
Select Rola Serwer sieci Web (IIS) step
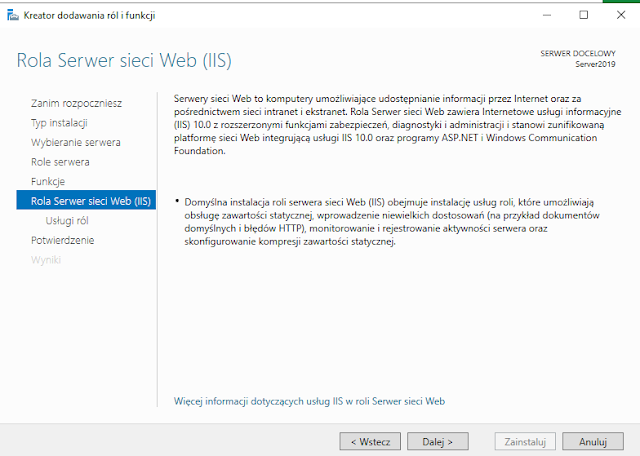[x=86, y=200]
